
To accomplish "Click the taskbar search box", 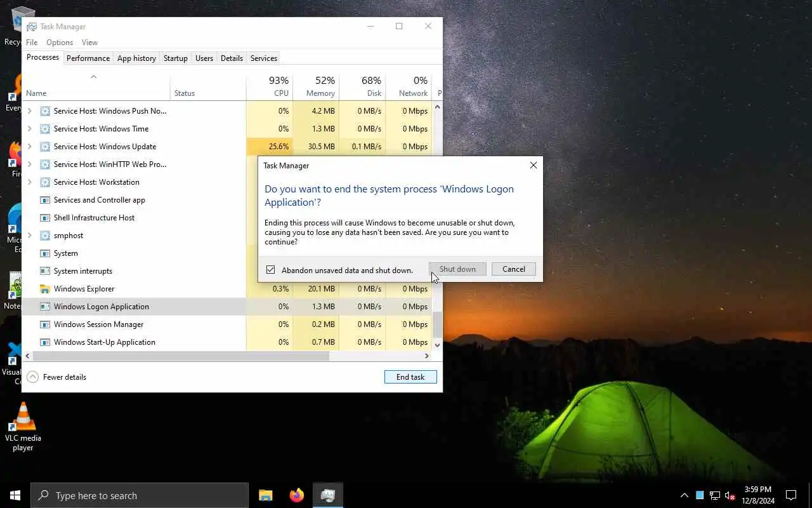I will [140, 495].
